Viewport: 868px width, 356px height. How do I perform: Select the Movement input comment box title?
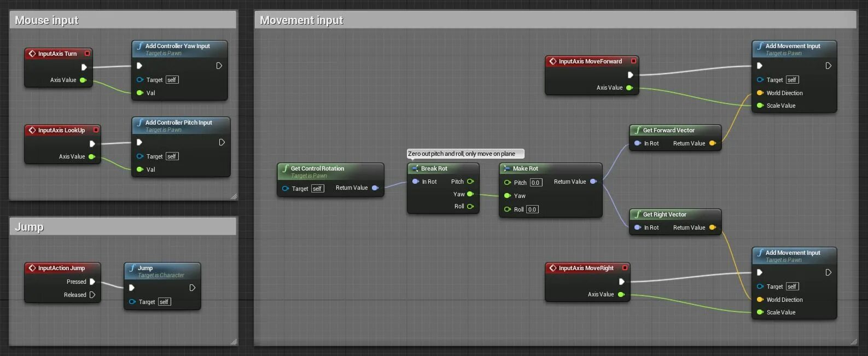(301, 20)
